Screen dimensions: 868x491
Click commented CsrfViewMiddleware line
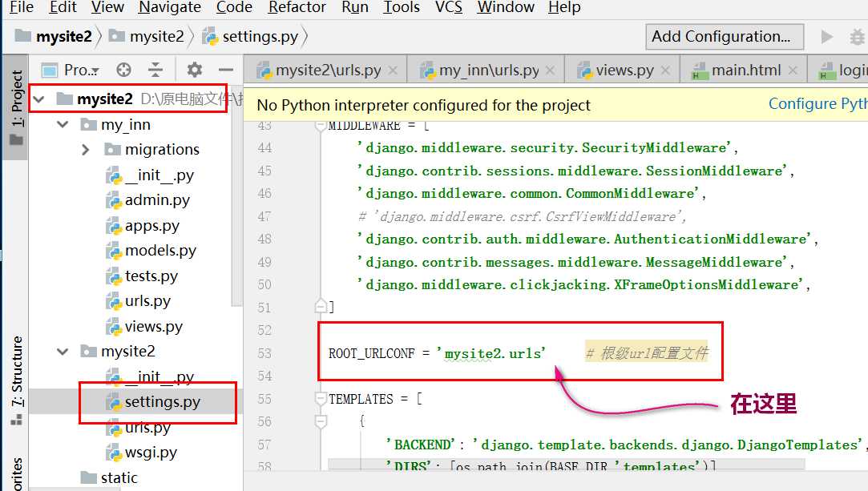[x=523, y=216]
